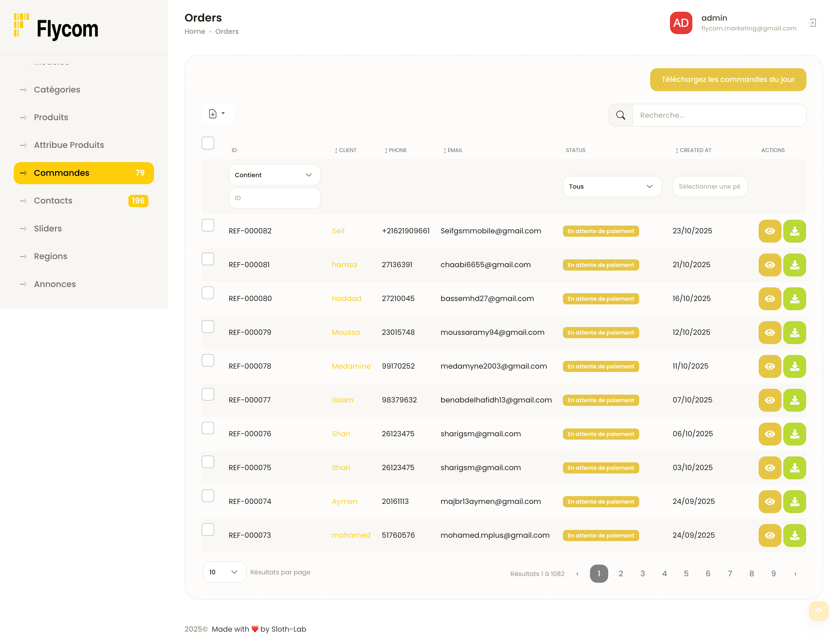Image resolution: width=840 pixels, height=642 pixels.
Task: Select checkbox for order REF-000080
Action: (208, 293)
